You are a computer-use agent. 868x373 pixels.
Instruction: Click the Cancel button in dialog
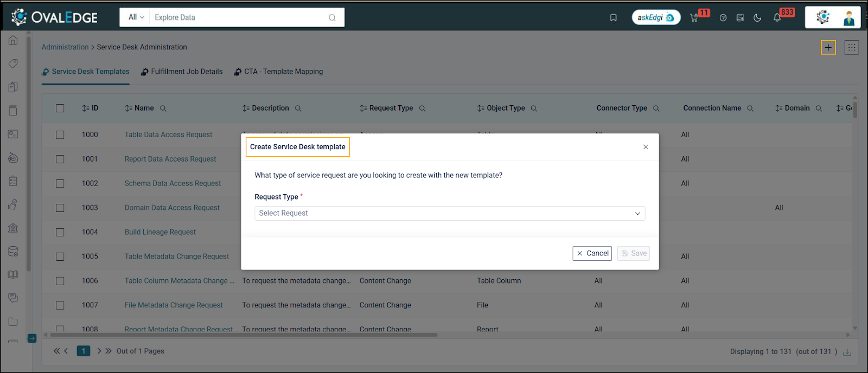point(592,253)
